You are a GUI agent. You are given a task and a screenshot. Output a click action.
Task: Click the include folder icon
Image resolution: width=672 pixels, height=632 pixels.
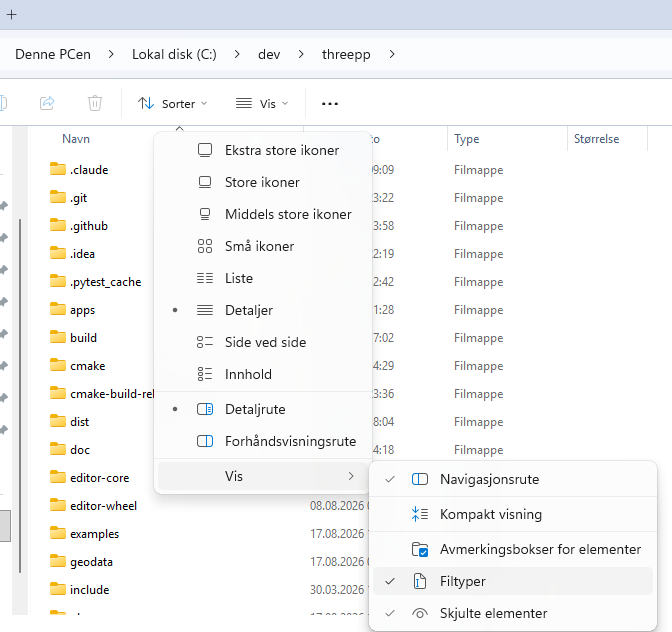point(58,589)
